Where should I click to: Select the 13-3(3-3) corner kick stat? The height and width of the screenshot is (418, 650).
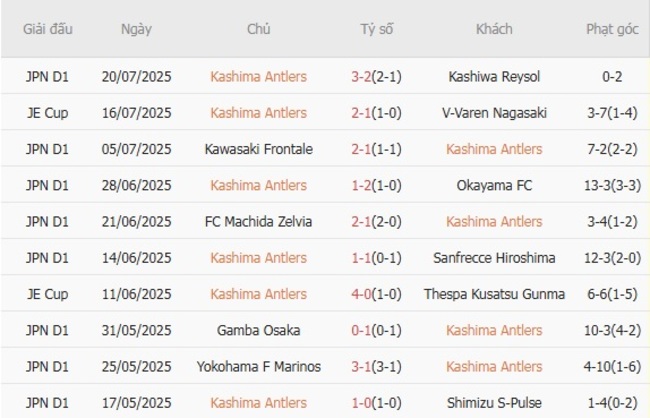point(612,185)
